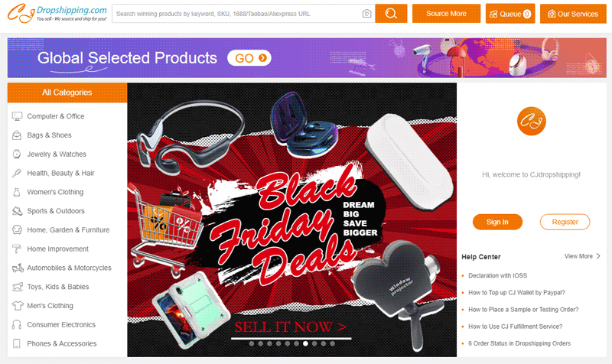Viewport: 612px width, 364px height.
Task: Click the round CJ avatar icon
Action: 531,121
